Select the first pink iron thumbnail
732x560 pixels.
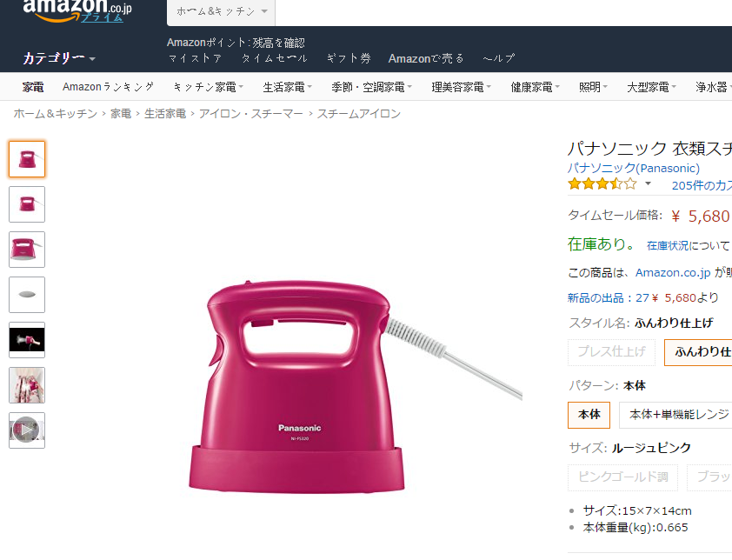pos(27,159)
